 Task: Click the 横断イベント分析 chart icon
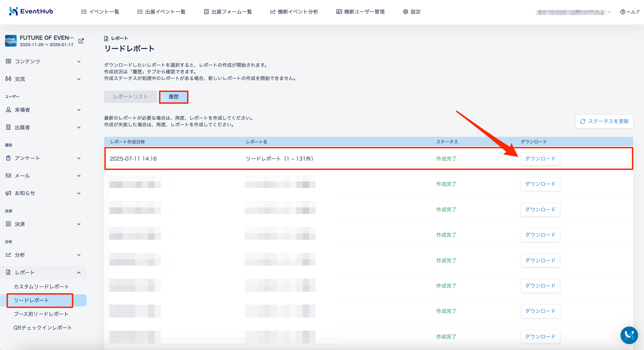pyautogui.click(x=273, y=12)
